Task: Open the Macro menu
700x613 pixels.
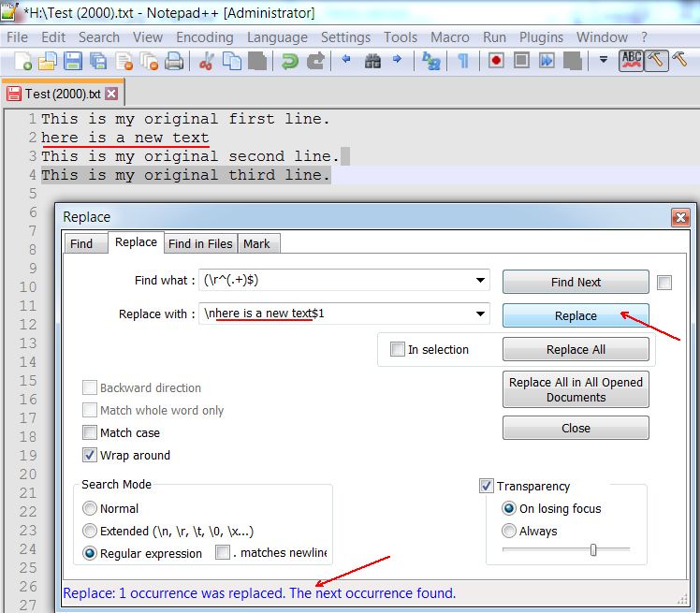Action: 449,37
